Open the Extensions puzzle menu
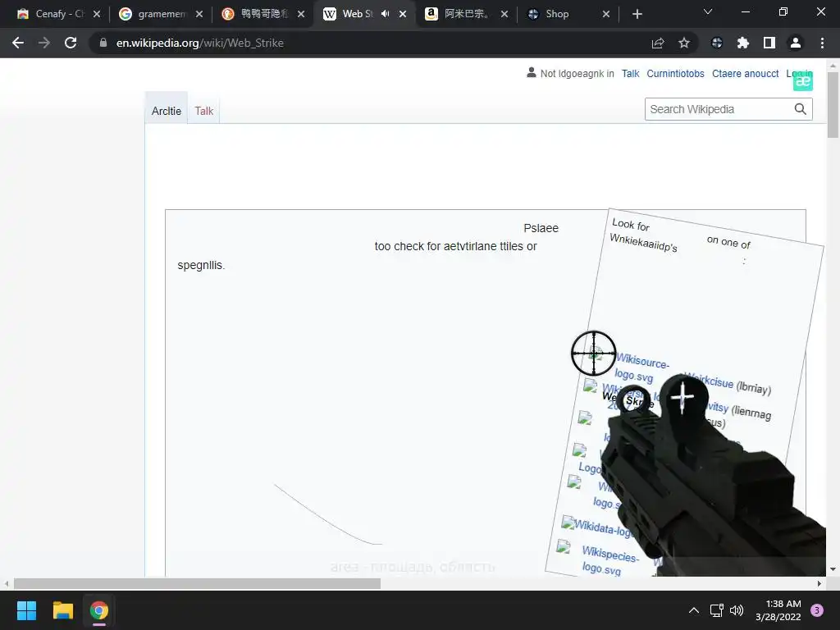 point(743,43)
